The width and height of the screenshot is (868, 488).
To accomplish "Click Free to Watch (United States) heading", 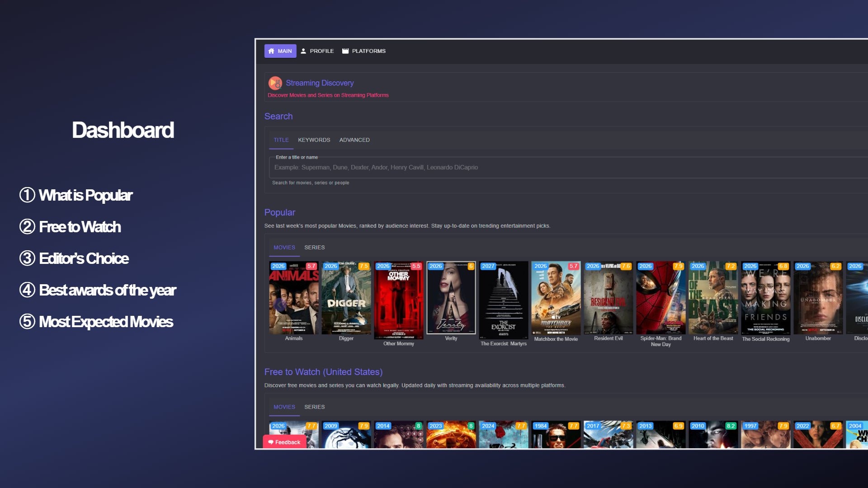I will (x=323, y=372).
